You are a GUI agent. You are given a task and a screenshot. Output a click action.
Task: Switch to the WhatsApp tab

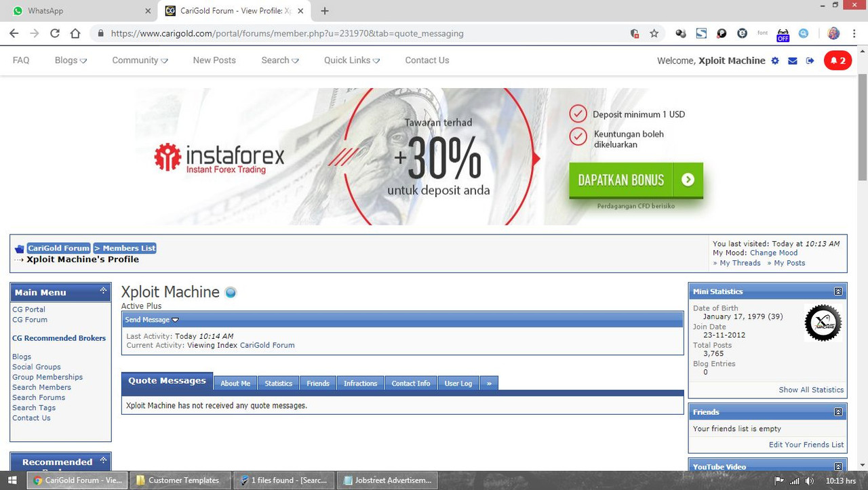(79, 11)
